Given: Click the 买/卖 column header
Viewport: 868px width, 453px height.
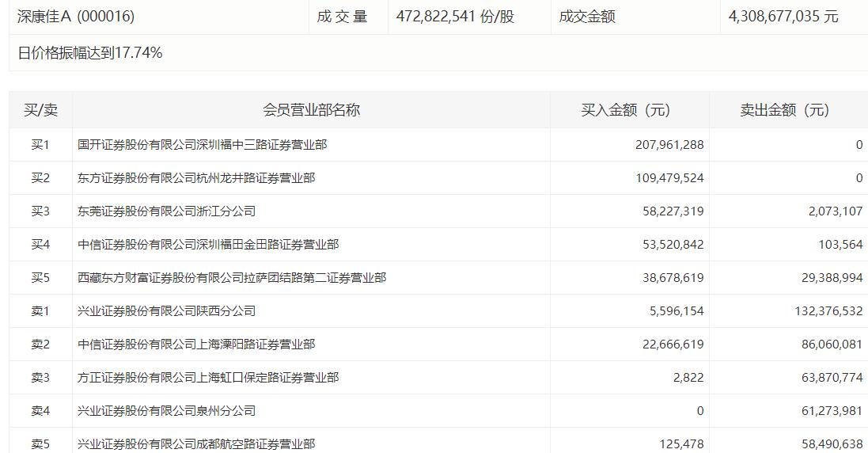Looking at the screenshot, I should (40, 110).
